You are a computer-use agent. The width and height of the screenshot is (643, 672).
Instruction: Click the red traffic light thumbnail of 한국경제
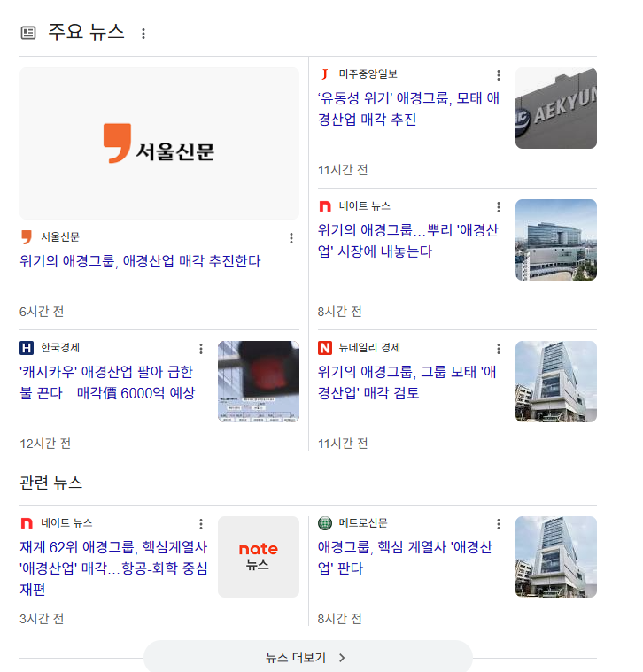(259, 382)
